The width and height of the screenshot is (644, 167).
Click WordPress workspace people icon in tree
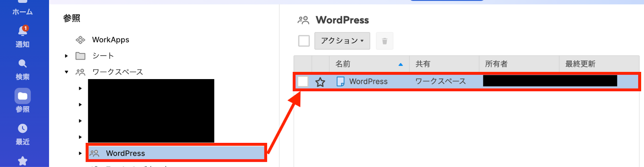point(94,153)
